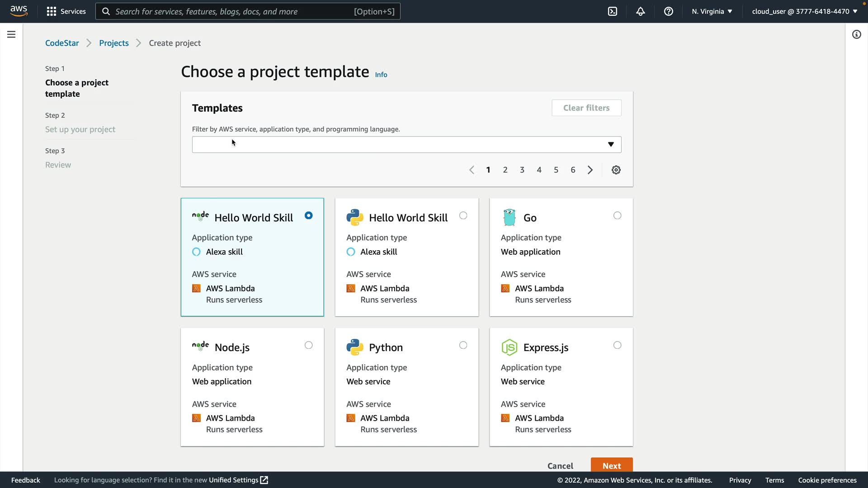Viewport: 868px width, 488px height.
Task: Select the Go template radio button
Action: click(617, 216)
